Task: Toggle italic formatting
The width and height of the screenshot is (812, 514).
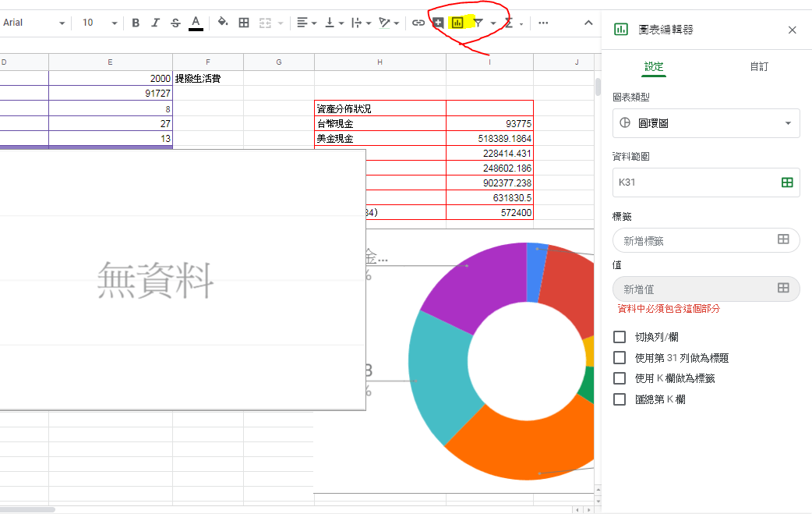Action: coord(155,23)
